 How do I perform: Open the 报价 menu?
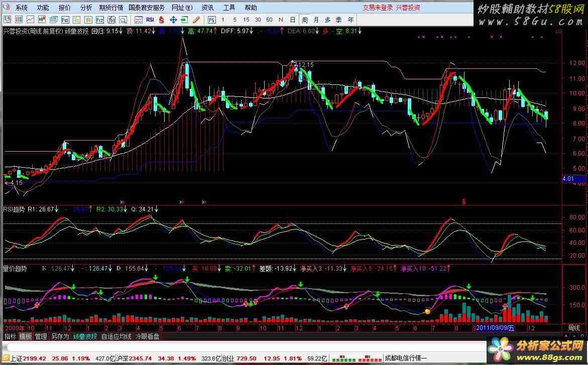pyautogui.click(x=64, y=8)
